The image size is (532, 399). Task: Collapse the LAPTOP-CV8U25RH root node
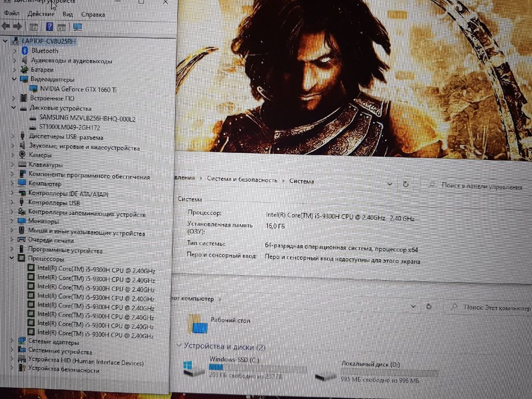pos(5,41)
